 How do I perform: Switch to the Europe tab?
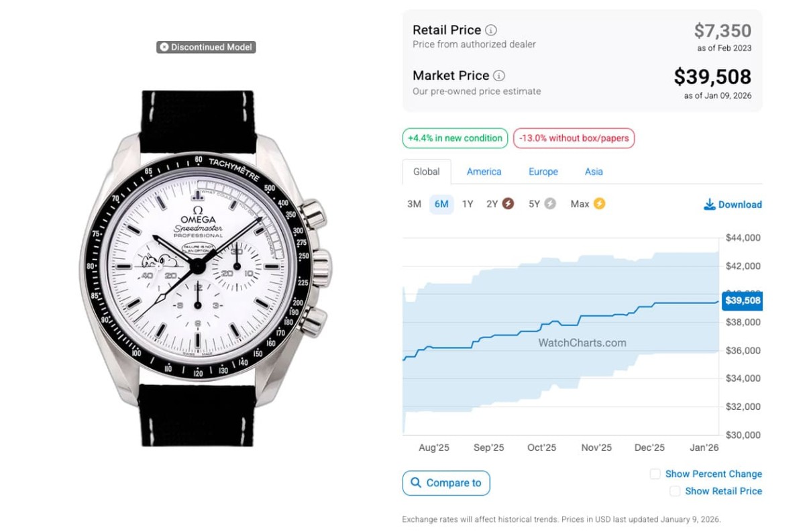(x=543, y=172)
